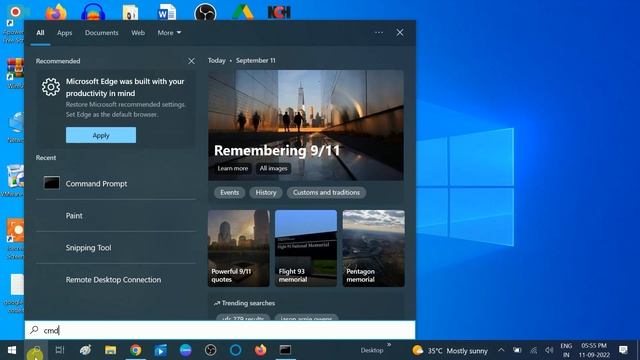Dismiss the Recommended section
Image resolution: width=640 pixels, height=360 pixels.
191,61
